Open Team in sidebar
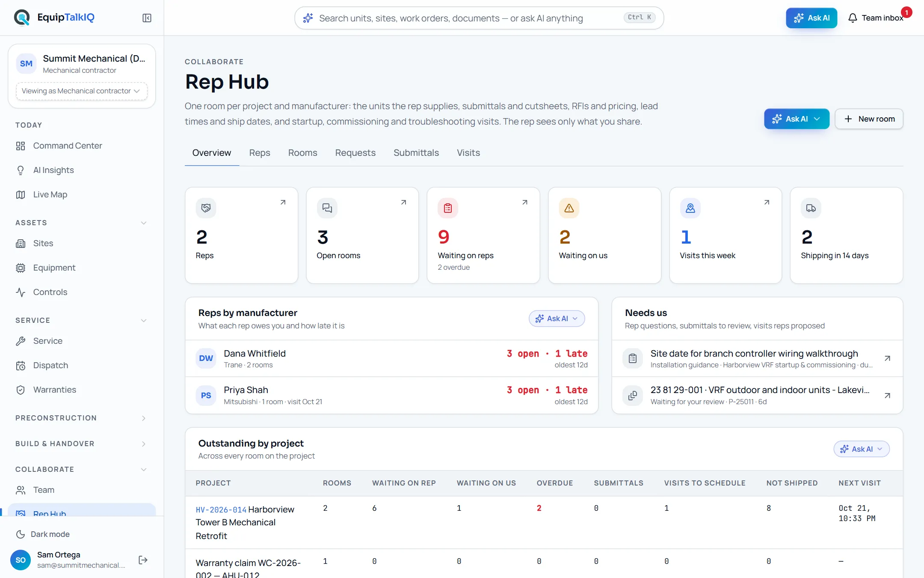 pyautogui.click(x=82, y=490)
